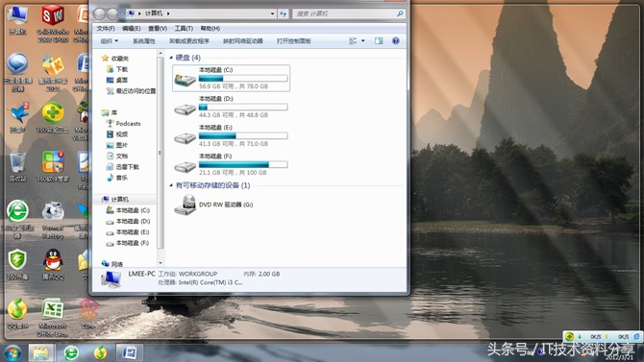Image resolution: width=644 pixels, height=362 pixels.
Task: Open the views dropdown arrow
Action: click(362, 40)
